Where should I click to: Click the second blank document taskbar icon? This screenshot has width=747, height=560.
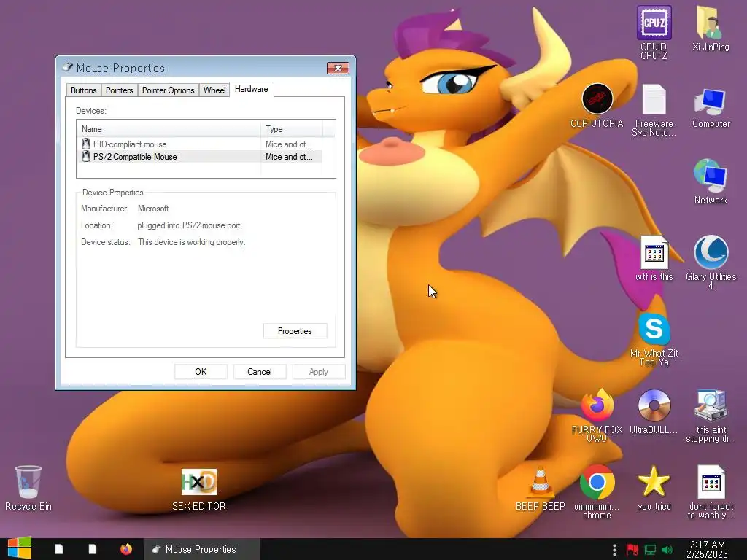(x=93, y=549)
